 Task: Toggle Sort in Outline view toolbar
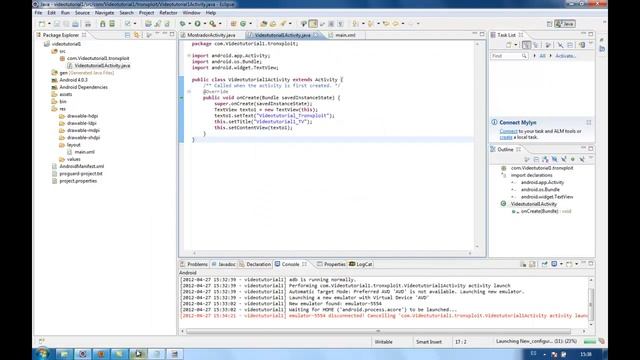click(545, 159)
